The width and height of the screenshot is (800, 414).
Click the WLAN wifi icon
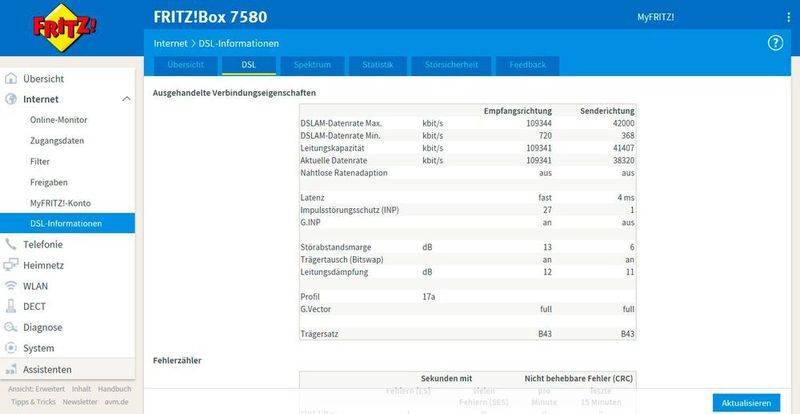pos(11,286)
